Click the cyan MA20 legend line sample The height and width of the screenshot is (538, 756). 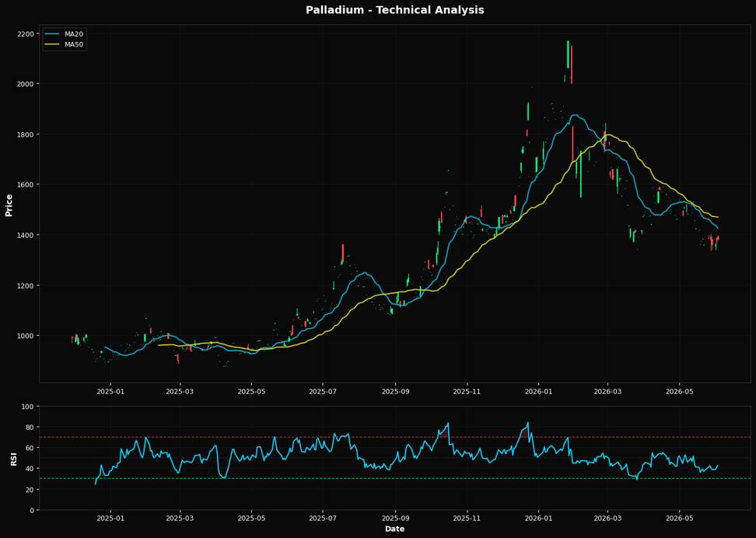[x=53, y=33]
